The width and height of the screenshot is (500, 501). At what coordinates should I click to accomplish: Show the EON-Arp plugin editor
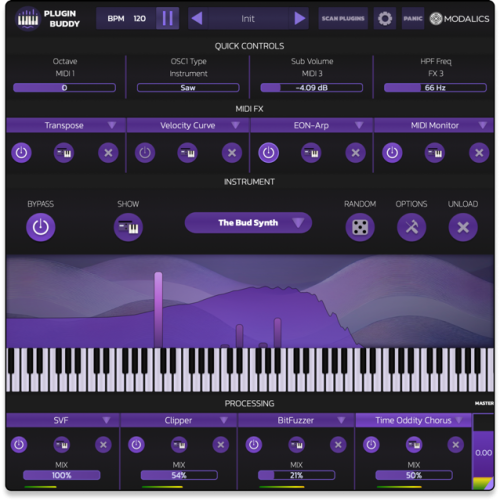click(x=311, y=153)
